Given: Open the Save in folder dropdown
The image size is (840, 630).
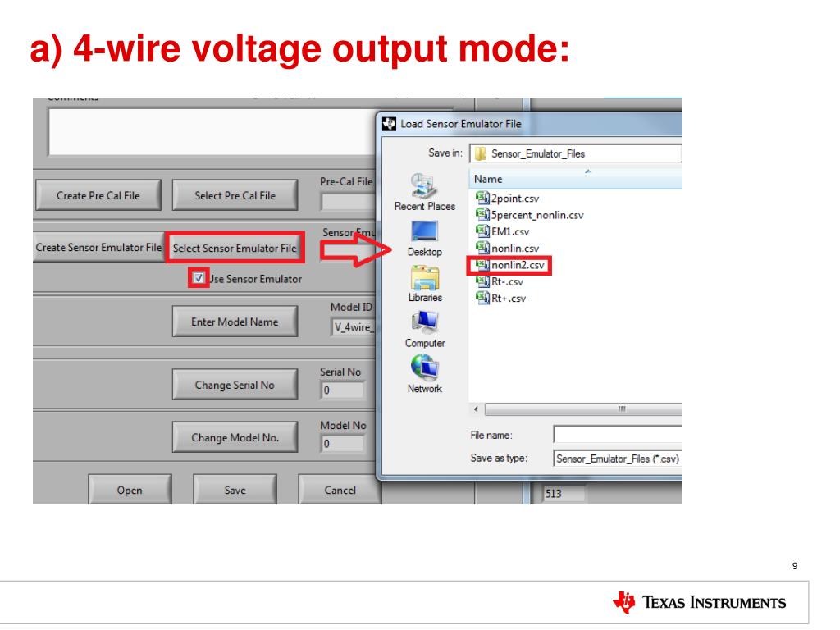Looking at the screenshot, I should pyautogui.click(x=576, y=153).
